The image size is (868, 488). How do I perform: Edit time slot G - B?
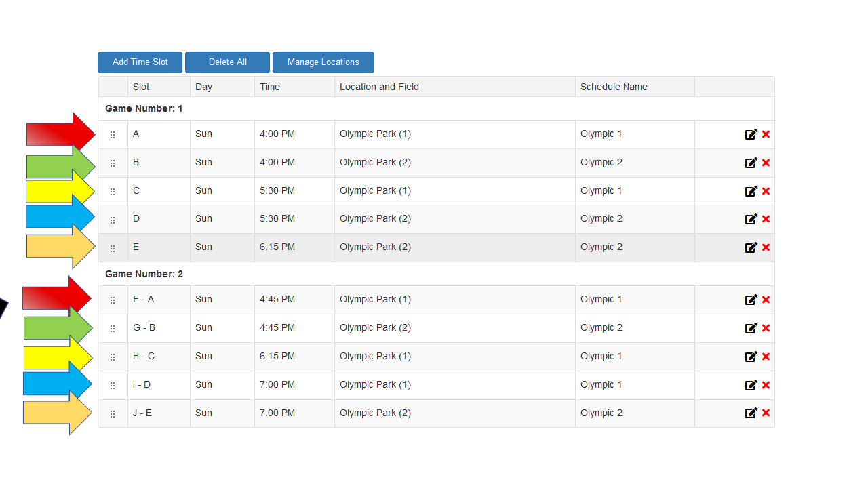coord(751,328)
